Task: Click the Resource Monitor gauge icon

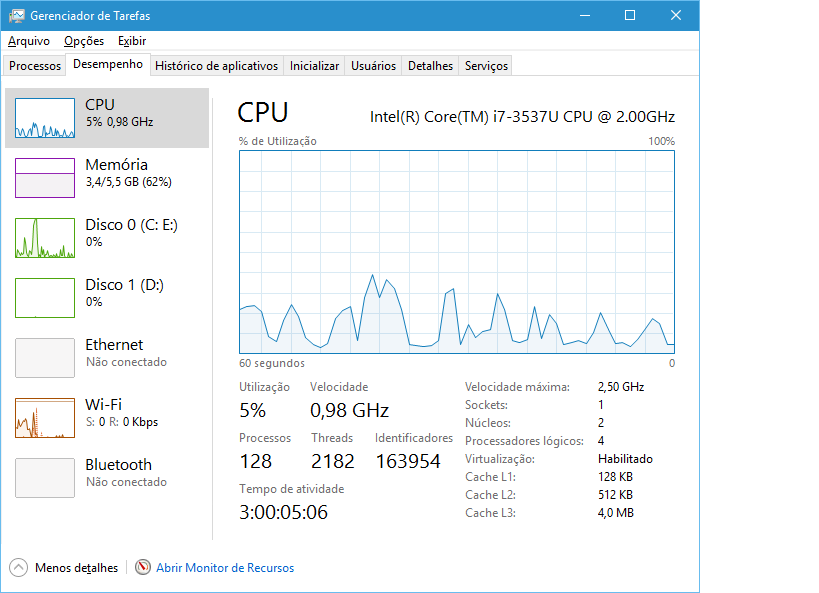Action: click(143, 567)
